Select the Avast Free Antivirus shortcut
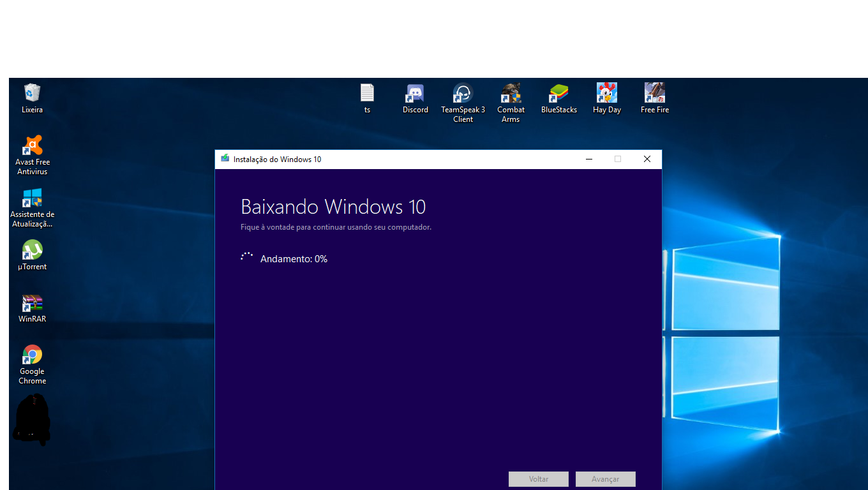This screenshot has height=490, width=868. [32, 155]
